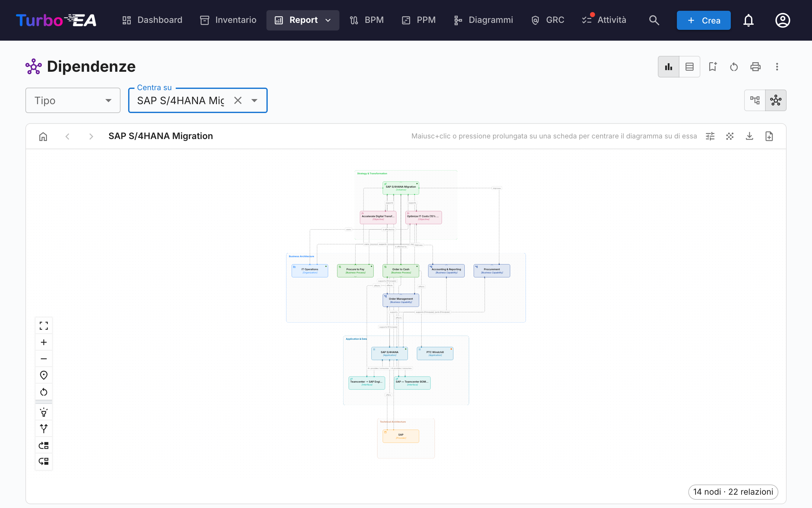The height and width of the screenshot is (508, 812).
Task: Expand the Report menu
Action: click(303, 20)
